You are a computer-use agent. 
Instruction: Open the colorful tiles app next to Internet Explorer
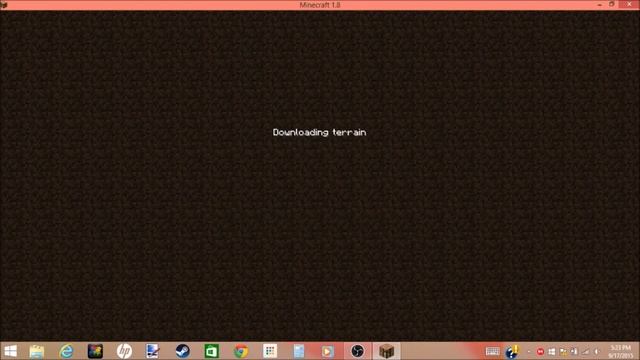(95, 351)
